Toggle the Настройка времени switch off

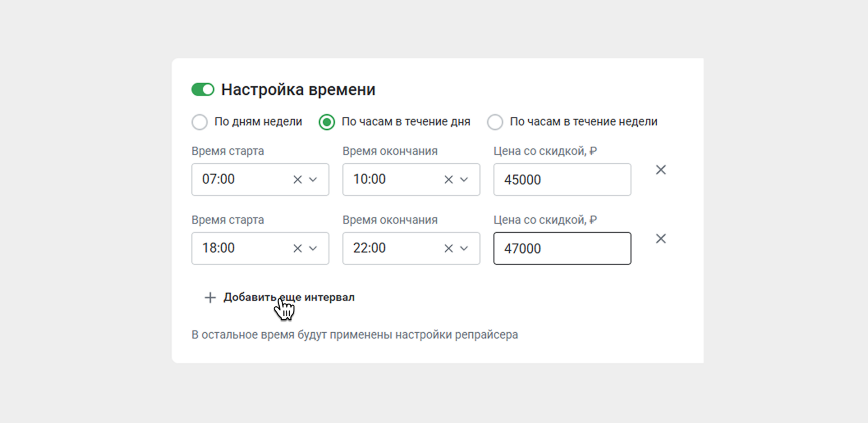(203, 89)
